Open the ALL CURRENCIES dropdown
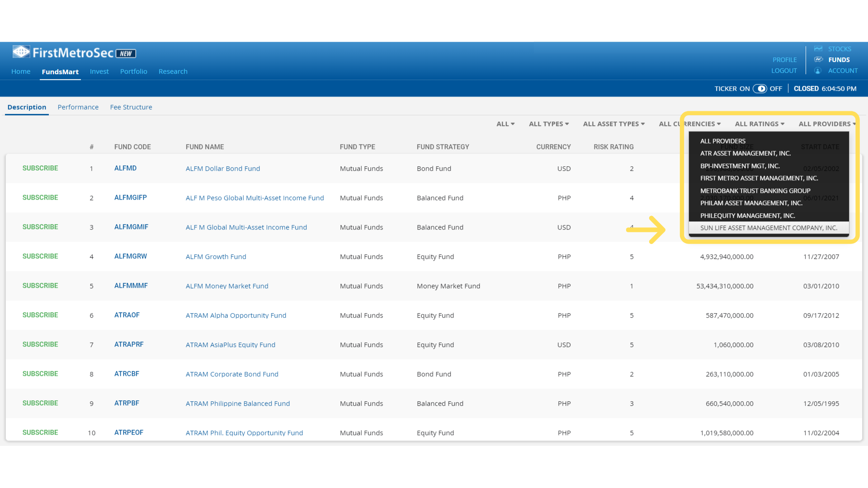868x488 pixels. coord(689,124)
